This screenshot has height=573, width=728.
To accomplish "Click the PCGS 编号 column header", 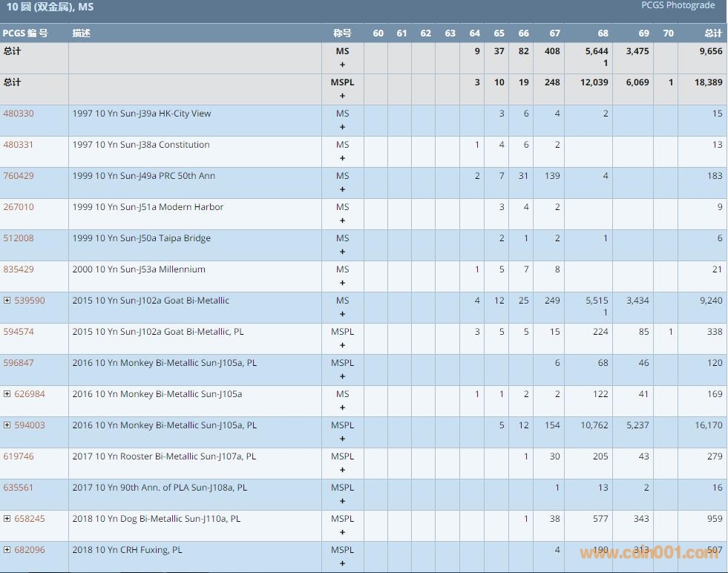I will point(25,33).
